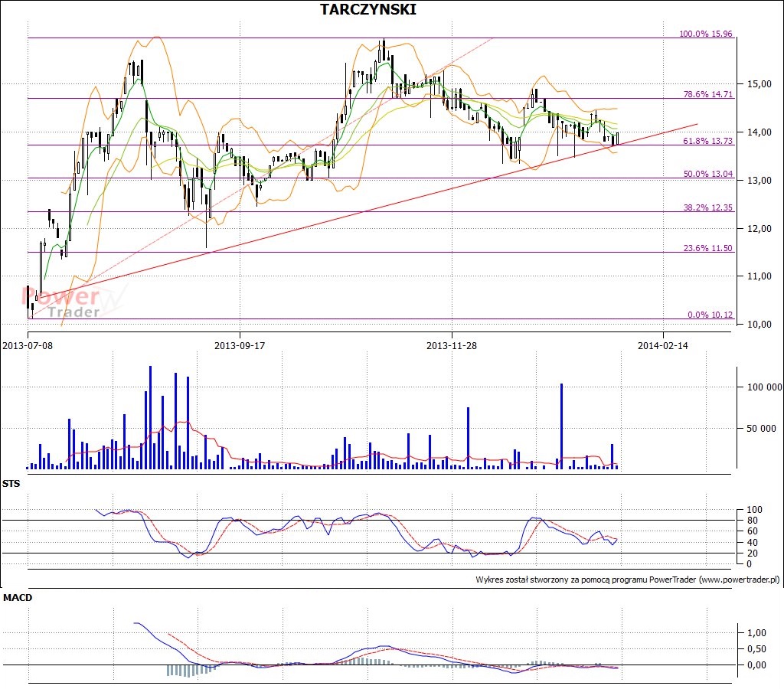Select the 100.0% 15.96 Fibonacci label

point(705,34)
